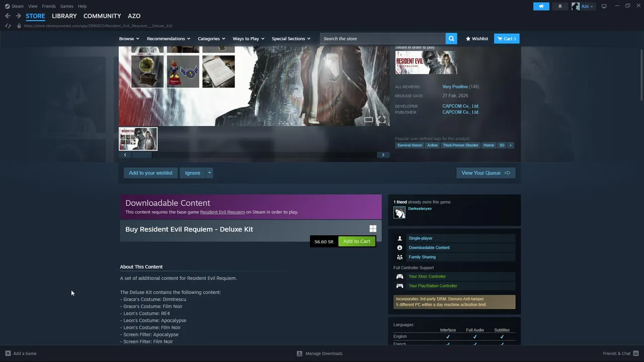Open the Help menu

(82, 6)
